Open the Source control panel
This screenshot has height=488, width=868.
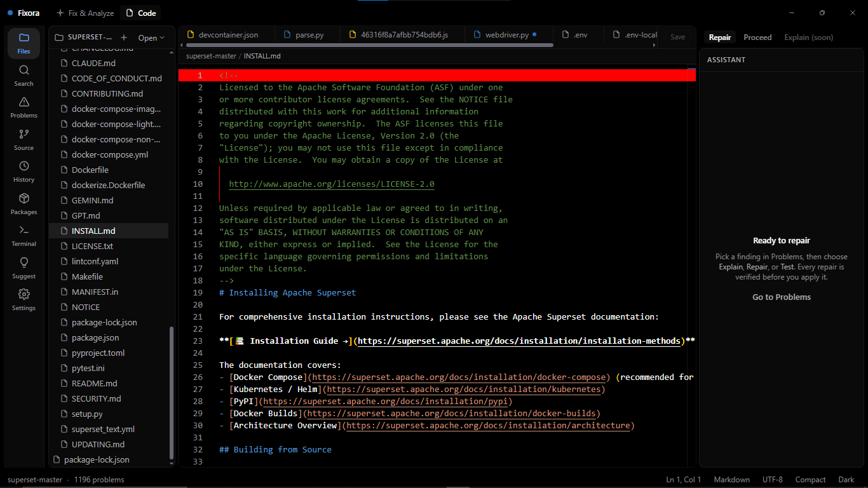coord(24,140)
